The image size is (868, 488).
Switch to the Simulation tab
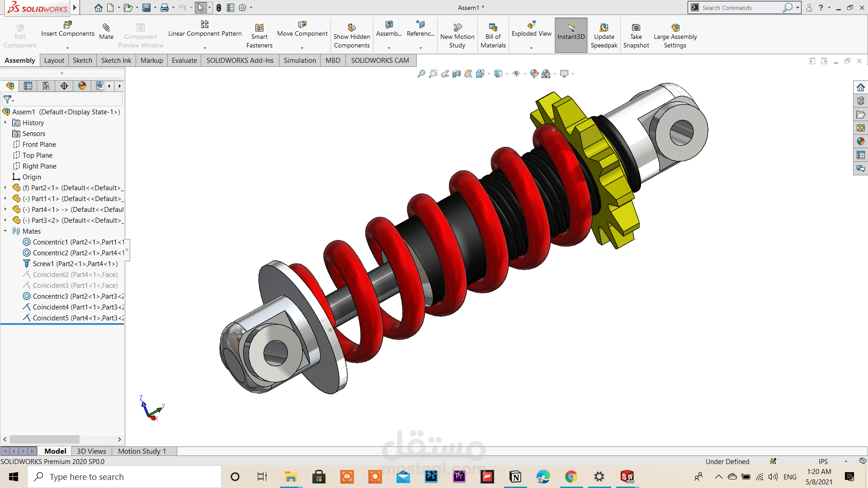(299, 60)
